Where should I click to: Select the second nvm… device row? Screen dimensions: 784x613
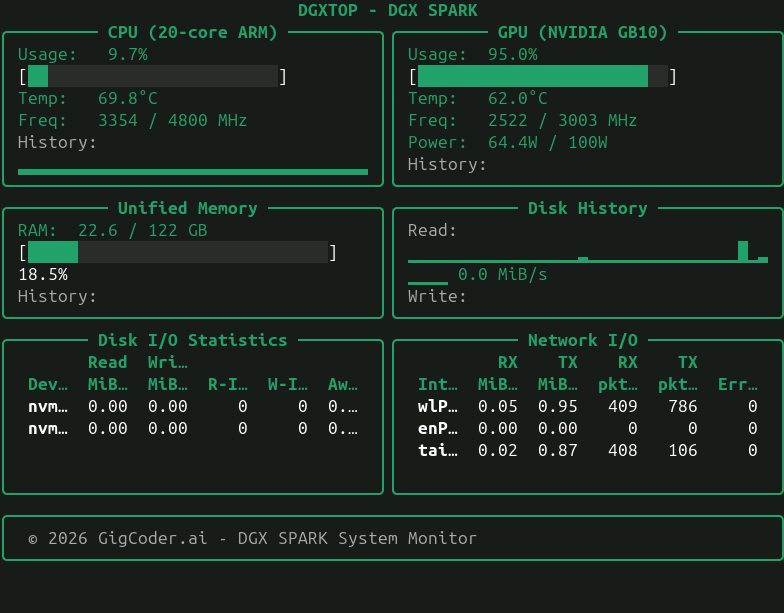click(x=192, y=428)
